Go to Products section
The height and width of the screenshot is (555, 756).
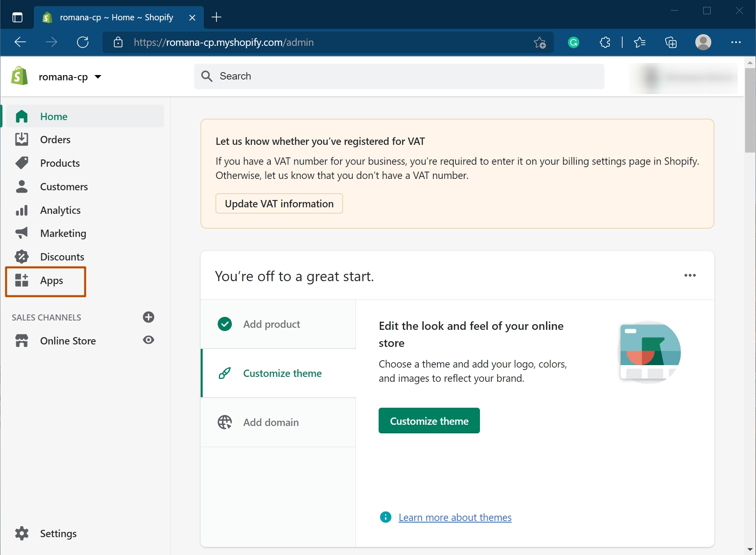[x=85, y=163]
